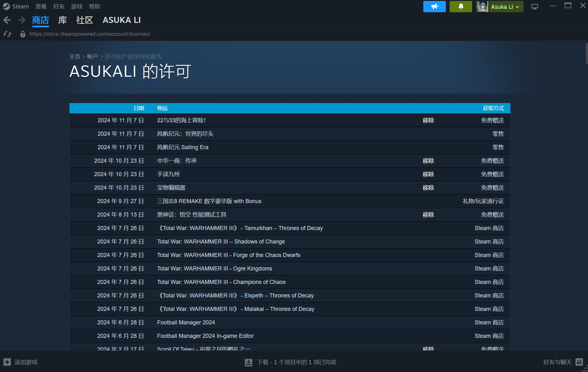
Task: Click 添加游戏 label at bottom left
Action: (26, 362)
